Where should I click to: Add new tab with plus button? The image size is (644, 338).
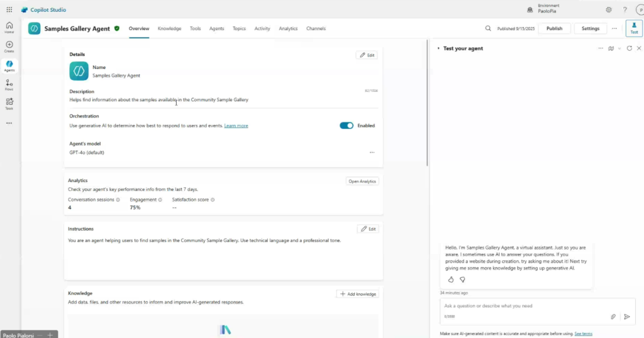click(x=50, y=335)
